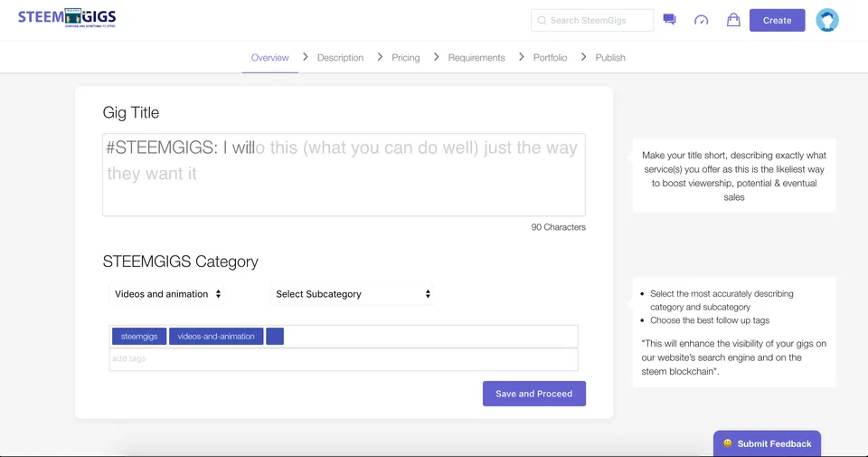The image size is (868, 457).
Task: Switch to the Overview tab
Action: click(x=270, y=58)
